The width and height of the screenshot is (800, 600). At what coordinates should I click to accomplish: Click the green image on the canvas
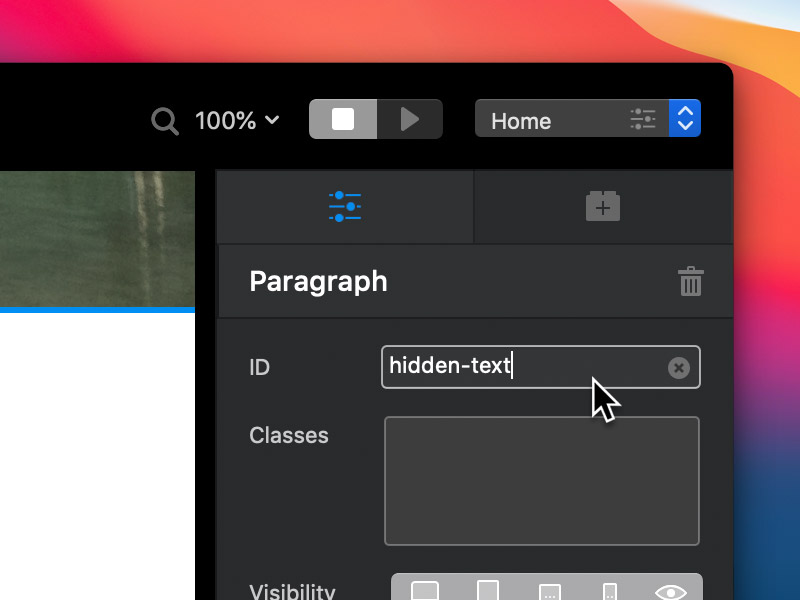point(97,239)
